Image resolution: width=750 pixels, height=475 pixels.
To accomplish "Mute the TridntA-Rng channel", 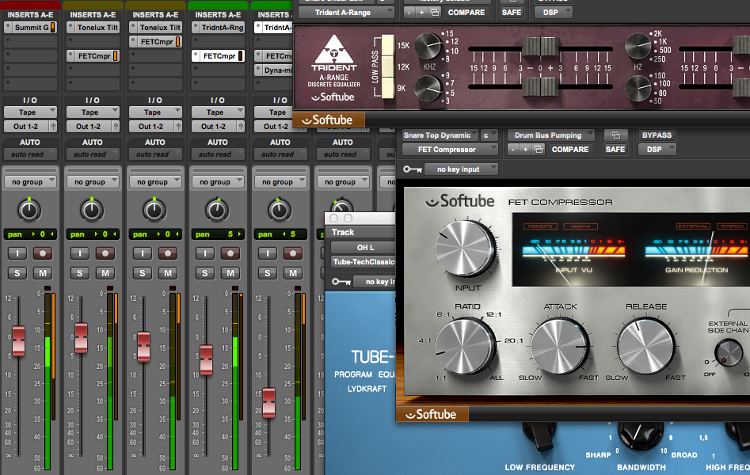I will pyautogui.click(x=231, y=273).
